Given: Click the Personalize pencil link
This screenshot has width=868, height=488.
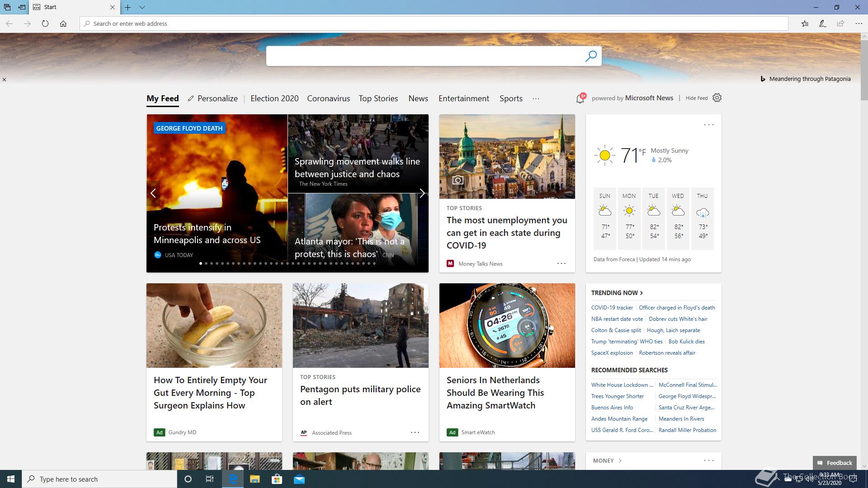Looking at the screenshot, I should [212, 99].
